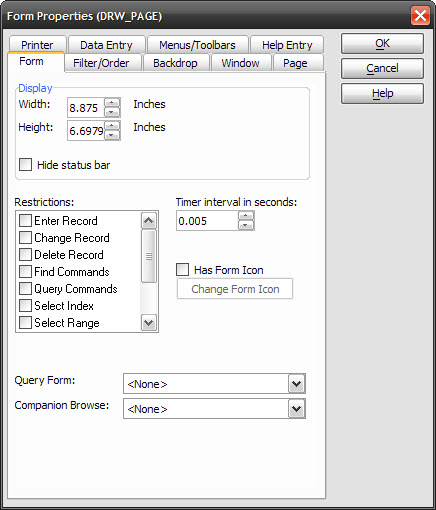Select the Window tab

tap(241, 63)
